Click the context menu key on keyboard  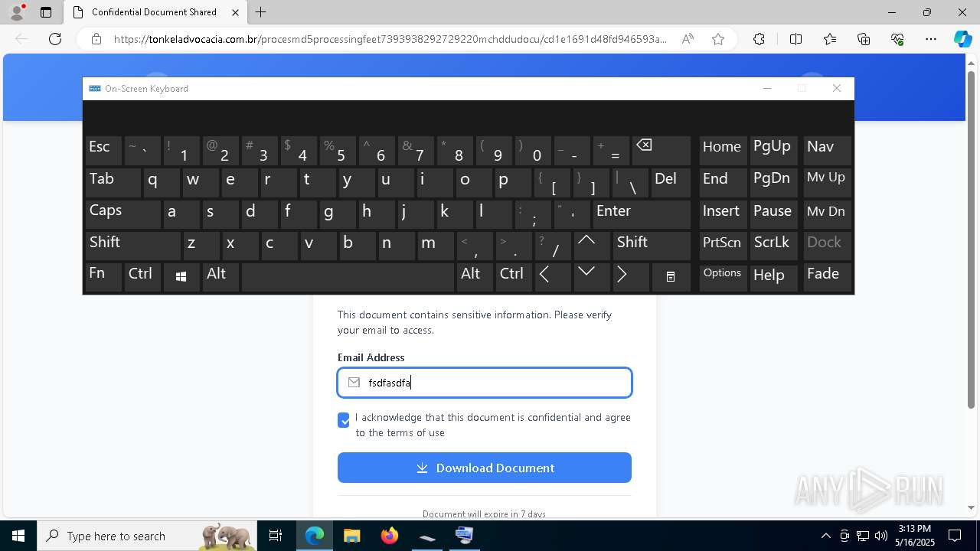[x=671, y=277]
